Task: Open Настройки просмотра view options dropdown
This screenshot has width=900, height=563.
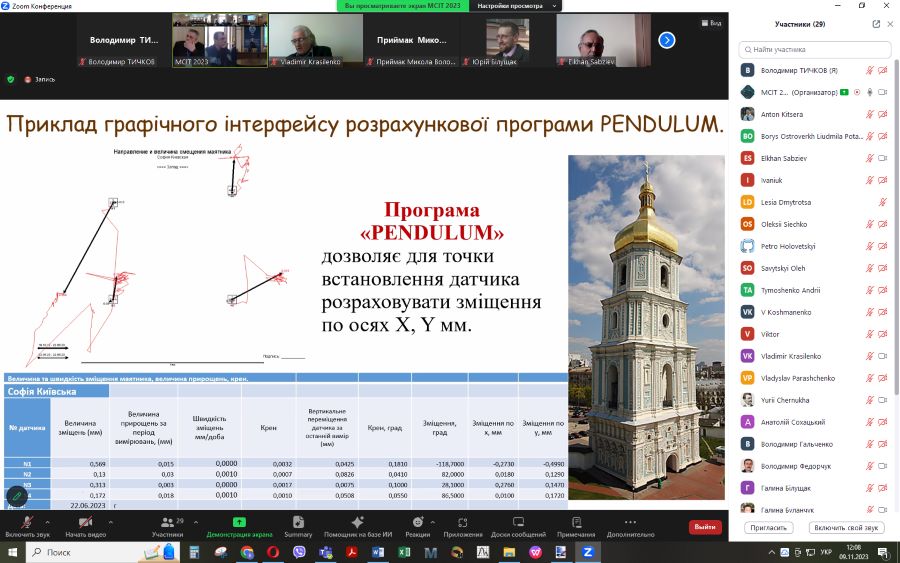Action: pyautogui.click(x=517, y=6)
